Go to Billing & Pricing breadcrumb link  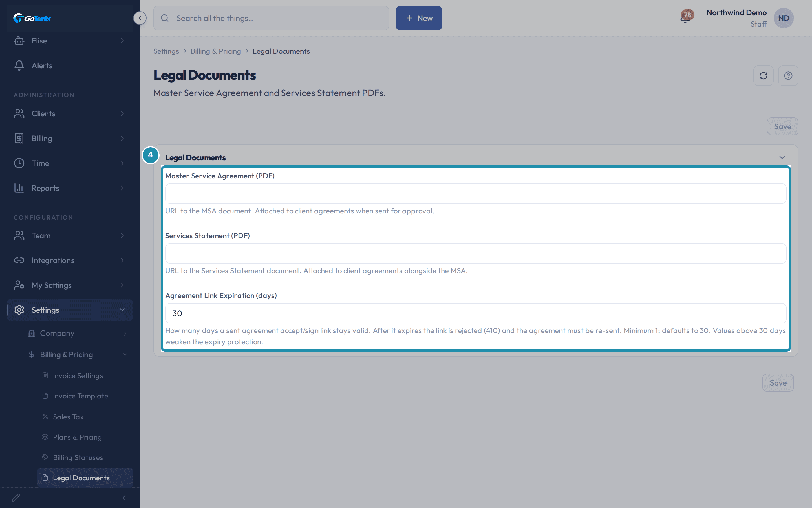[216, 51]
